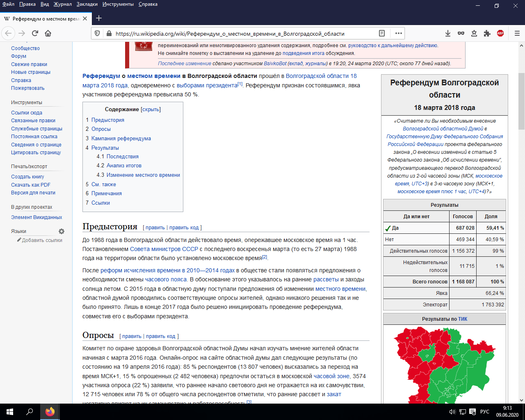
Task: Show site security shield information
Action: pos(97,34)
